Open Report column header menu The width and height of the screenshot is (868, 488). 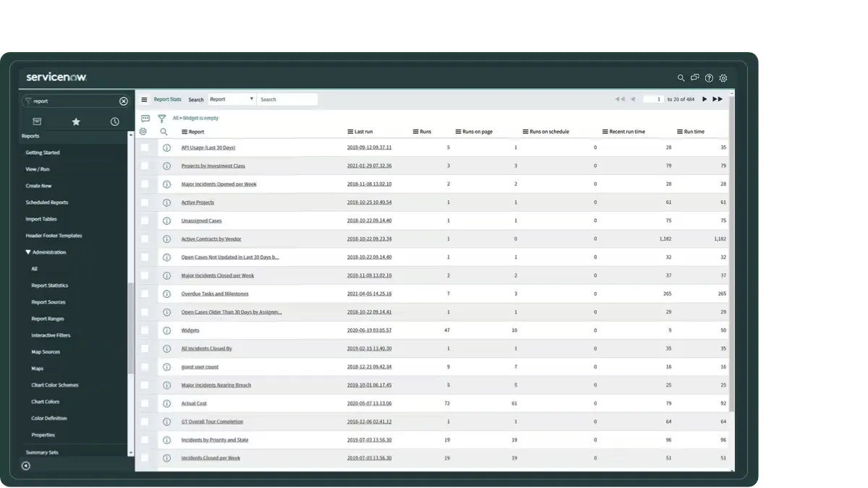[x=184, y=132]
